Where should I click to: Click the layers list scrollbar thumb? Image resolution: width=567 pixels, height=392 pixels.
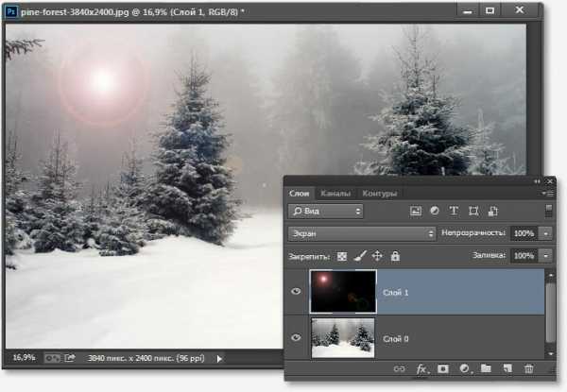click(551, 313)
